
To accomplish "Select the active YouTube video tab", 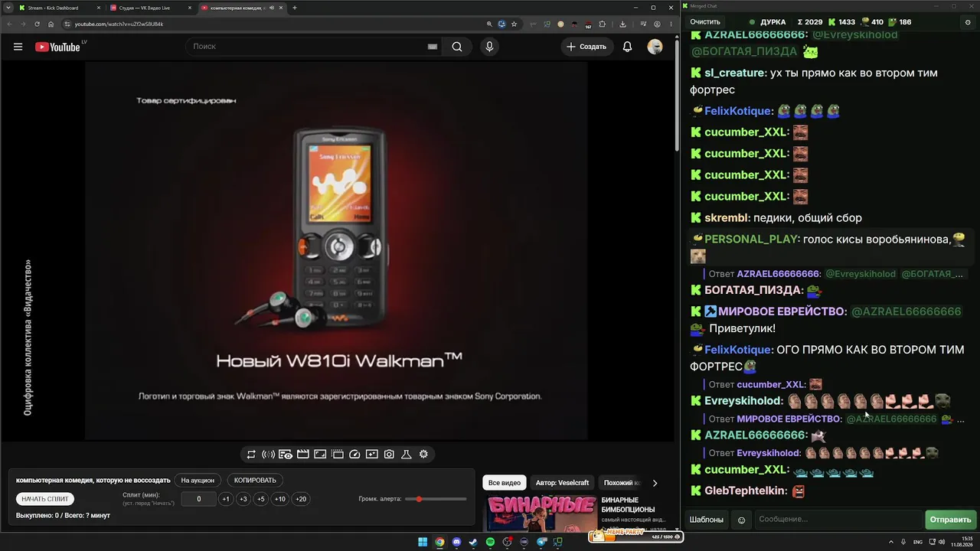I will tap(242, 8).
